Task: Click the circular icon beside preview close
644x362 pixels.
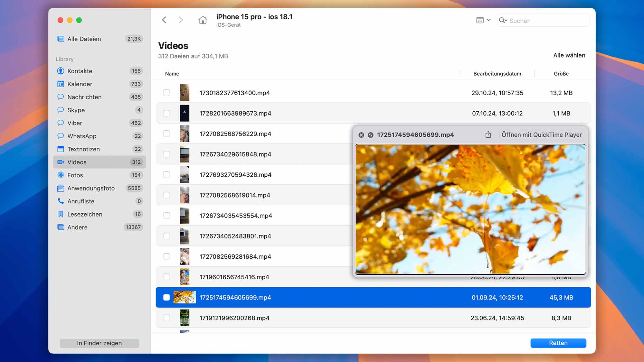Action: coord(371,135)
